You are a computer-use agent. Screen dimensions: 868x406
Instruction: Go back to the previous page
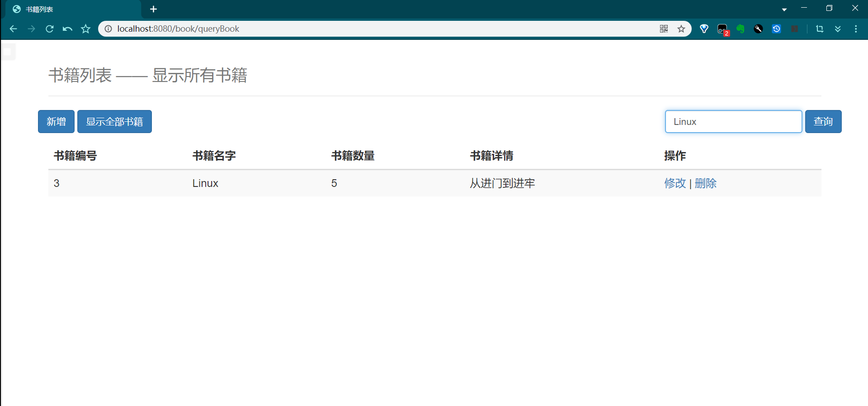[x=13, y=29]
